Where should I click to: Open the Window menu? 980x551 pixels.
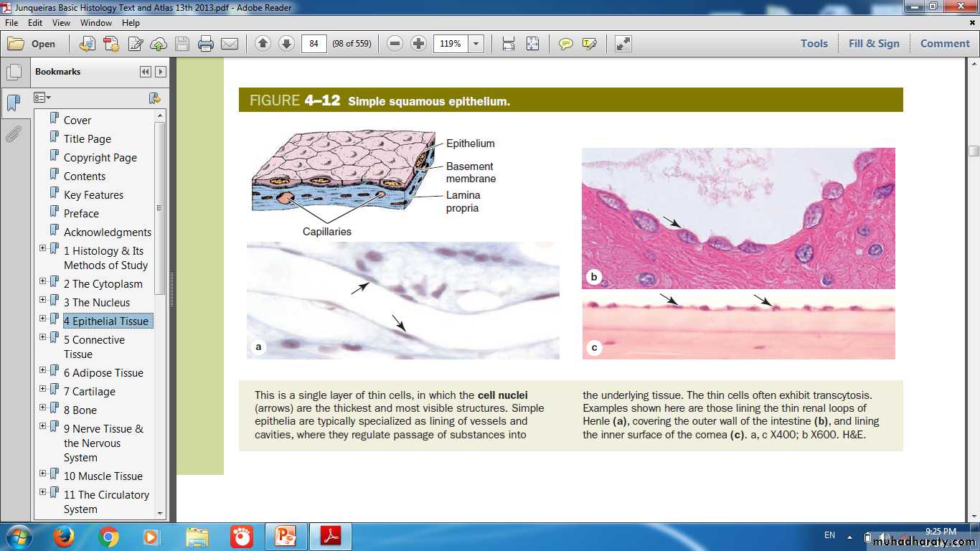(x=96, y=23)
